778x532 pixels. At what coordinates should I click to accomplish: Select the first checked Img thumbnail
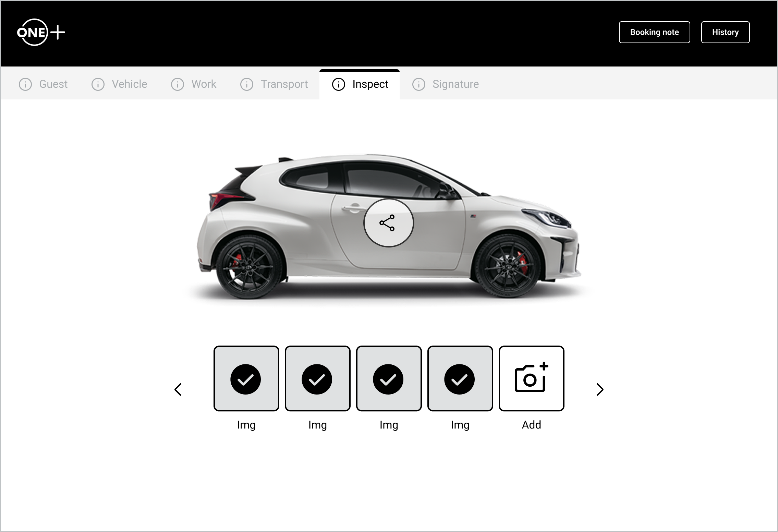pos(246,378)
